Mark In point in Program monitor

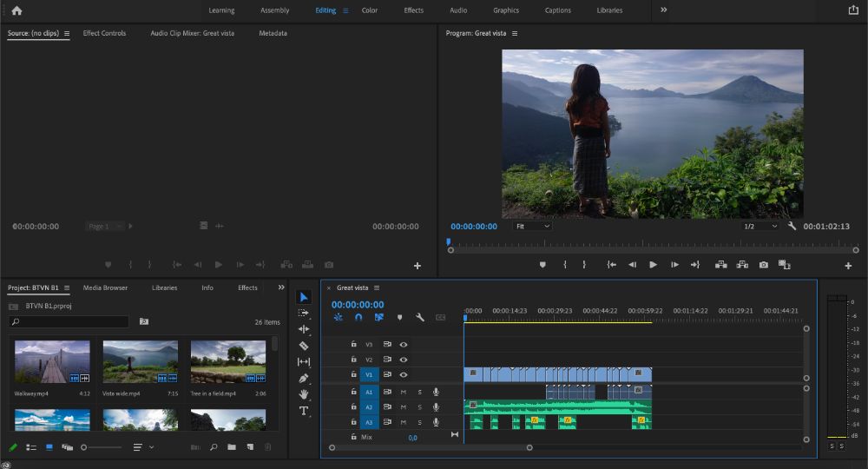[565, 265]
